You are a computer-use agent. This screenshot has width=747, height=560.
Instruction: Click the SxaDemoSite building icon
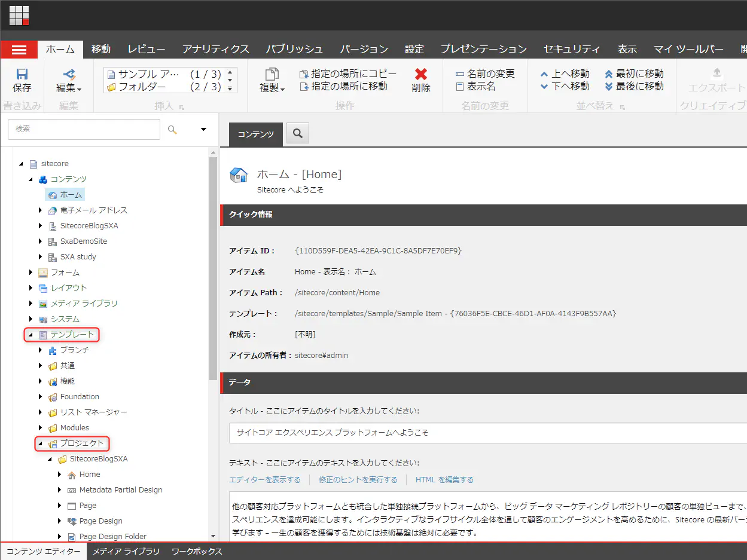point(52,241)
